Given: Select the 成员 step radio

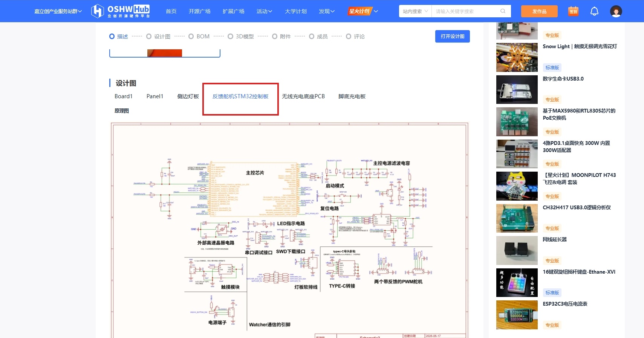Looking at the screenshot, I should pyautogui.click(x=312, y=37).
